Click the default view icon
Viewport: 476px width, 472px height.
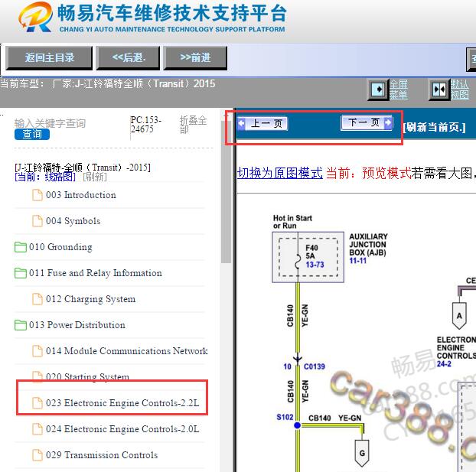(x=439, y=90)
